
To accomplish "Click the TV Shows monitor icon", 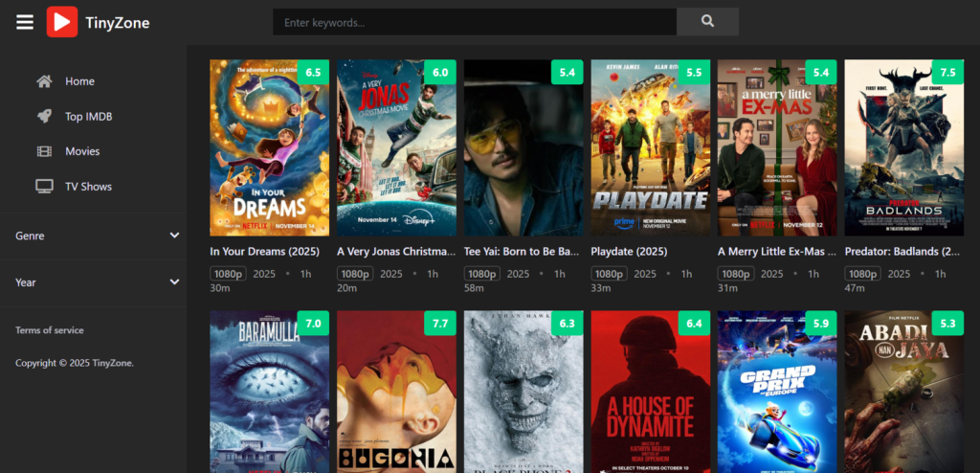I will (x=44, y=187).
